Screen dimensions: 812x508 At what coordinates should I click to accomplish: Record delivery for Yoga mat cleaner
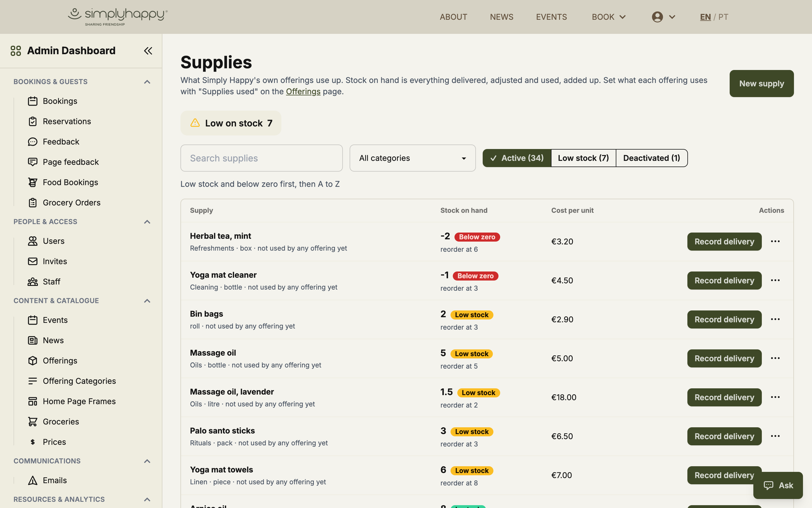click(724, 281)
